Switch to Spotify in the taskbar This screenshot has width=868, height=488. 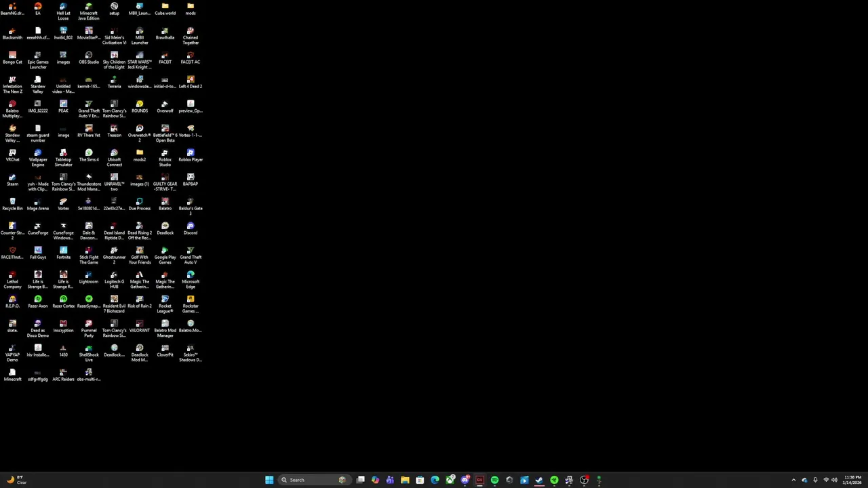coord(494,480)
